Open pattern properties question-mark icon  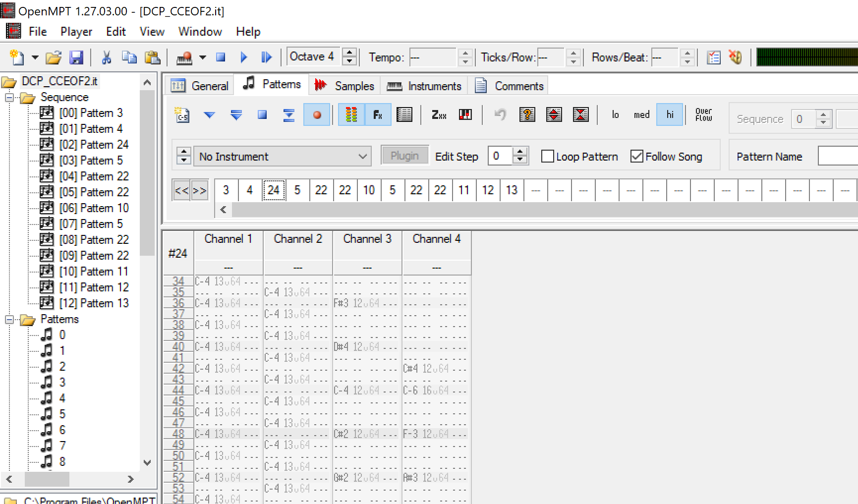pos(527,115)
